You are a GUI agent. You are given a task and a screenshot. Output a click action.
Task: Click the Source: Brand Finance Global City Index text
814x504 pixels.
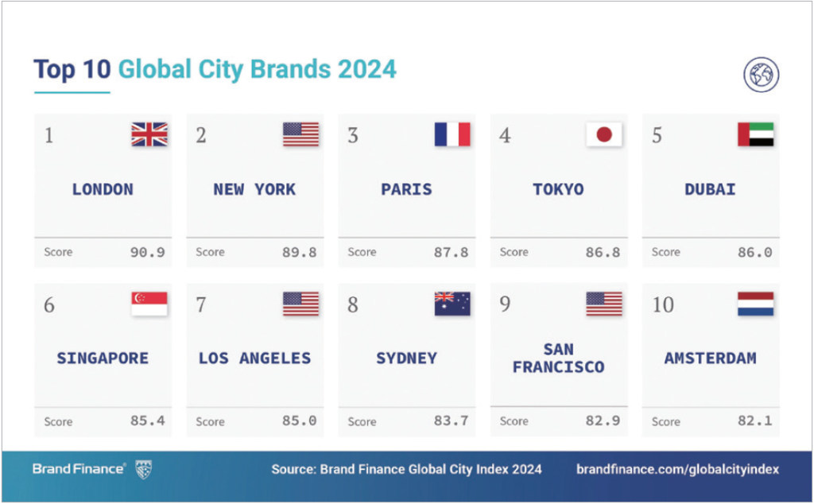pyautogui.click(x=406, y=469)
